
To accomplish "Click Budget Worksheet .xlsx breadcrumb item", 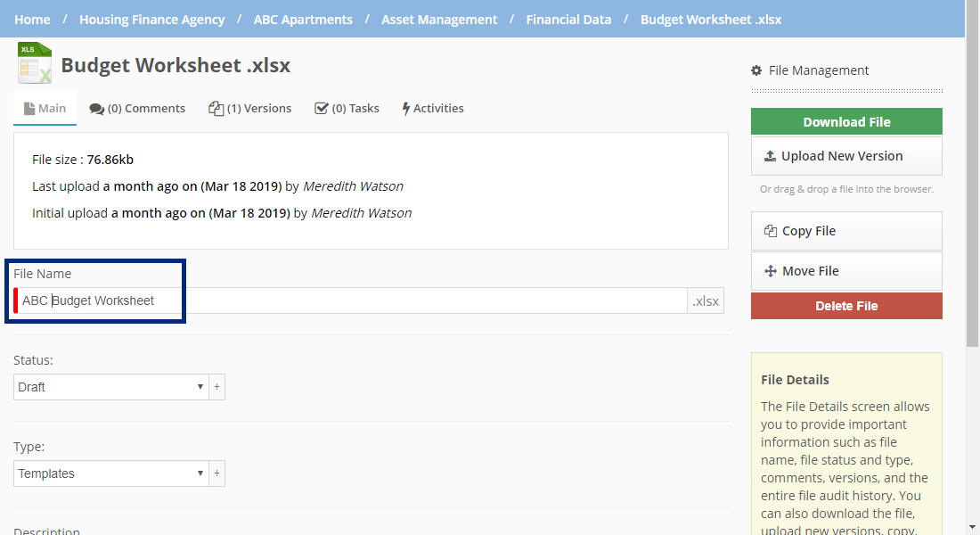I will [x=711, y=20].
